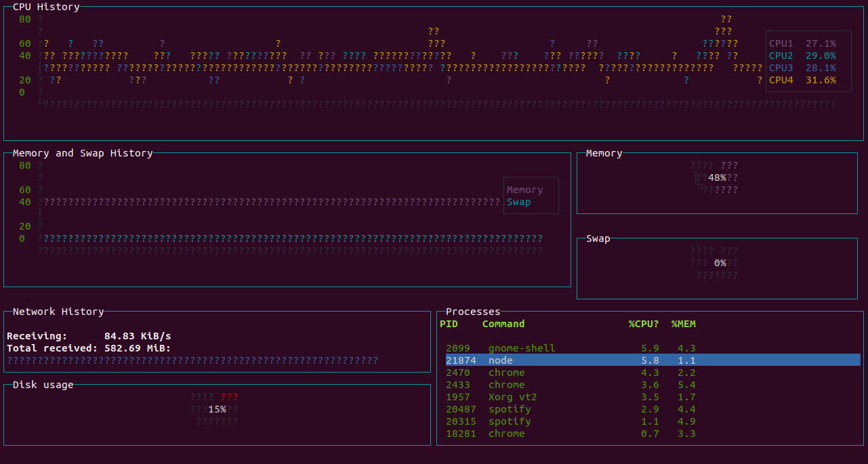Toggle sorting on the %CPU column

tap(643, 324)
